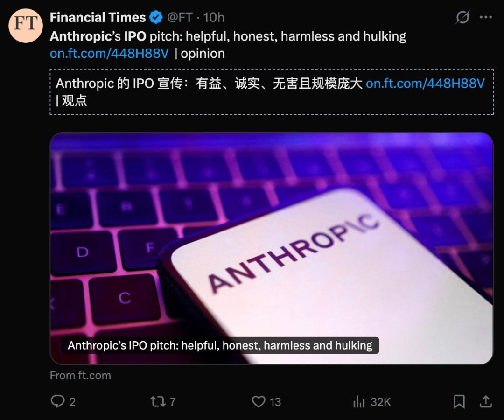This screenshot has width=504, height=420.
Task: Open the FT profile avatar
Action: (x=26, y=26)
